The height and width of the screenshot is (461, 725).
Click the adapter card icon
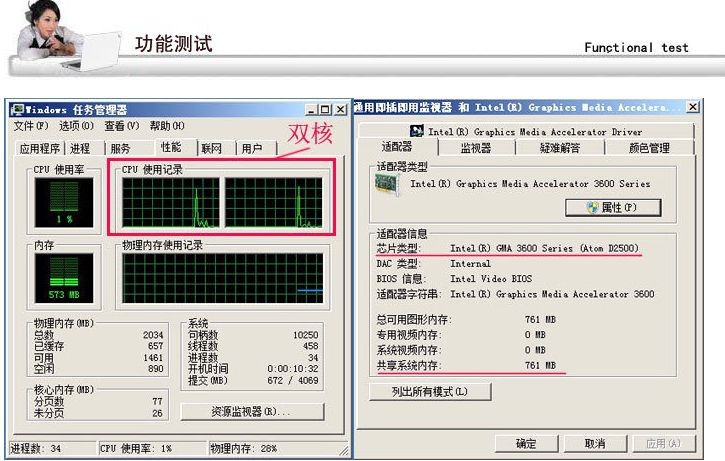[x=387, y=184]
